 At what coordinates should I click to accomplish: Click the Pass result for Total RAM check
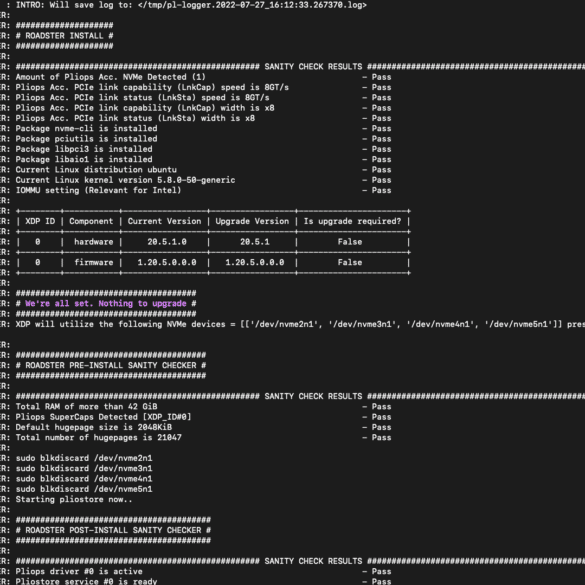(381, 406)
